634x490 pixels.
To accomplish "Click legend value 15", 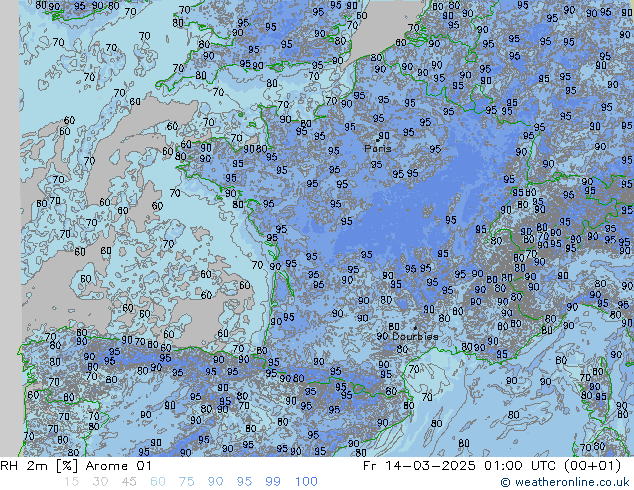I will 71,482.
